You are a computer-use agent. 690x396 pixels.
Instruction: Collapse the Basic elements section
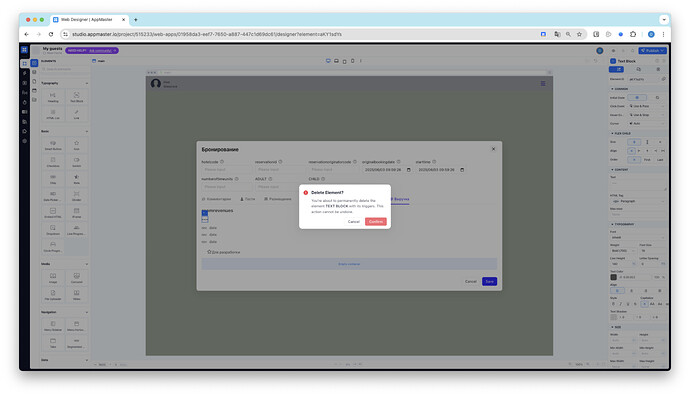click(x=87, y=131)
